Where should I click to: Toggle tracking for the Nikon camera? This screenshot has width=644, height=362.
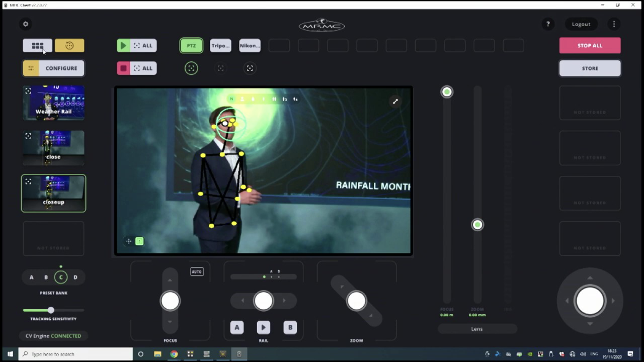250,68
